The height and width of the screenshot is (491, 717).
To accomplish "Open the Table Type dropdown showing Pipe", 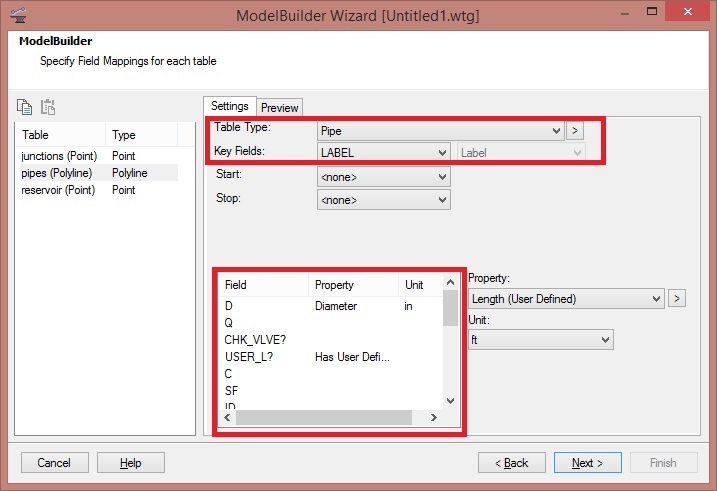I will pyautogui.click(x=441, y=131).
